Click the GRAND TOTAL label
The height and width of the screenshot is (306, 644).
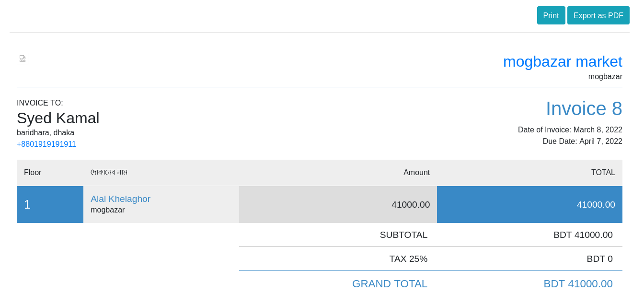[390, 284]
